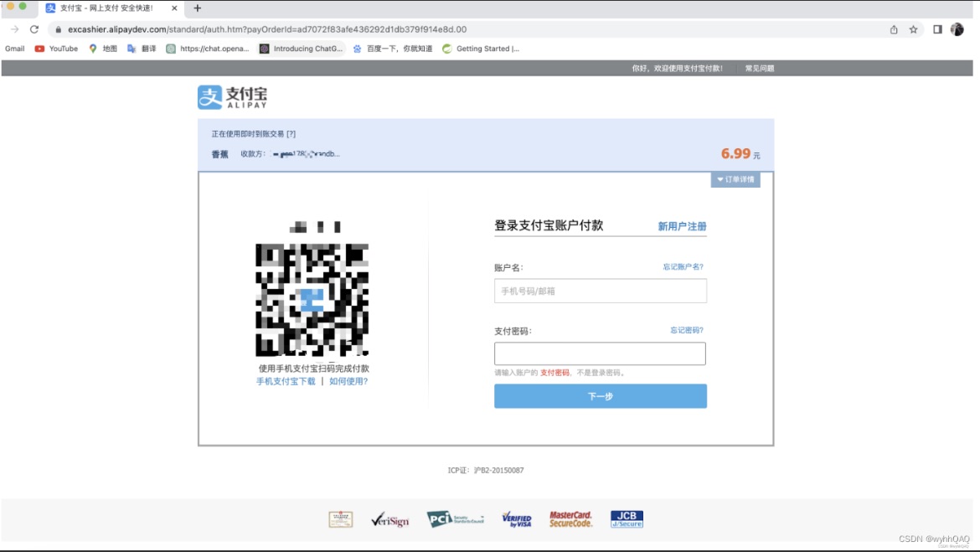Focus the 账户名 phone/email field

601,291
